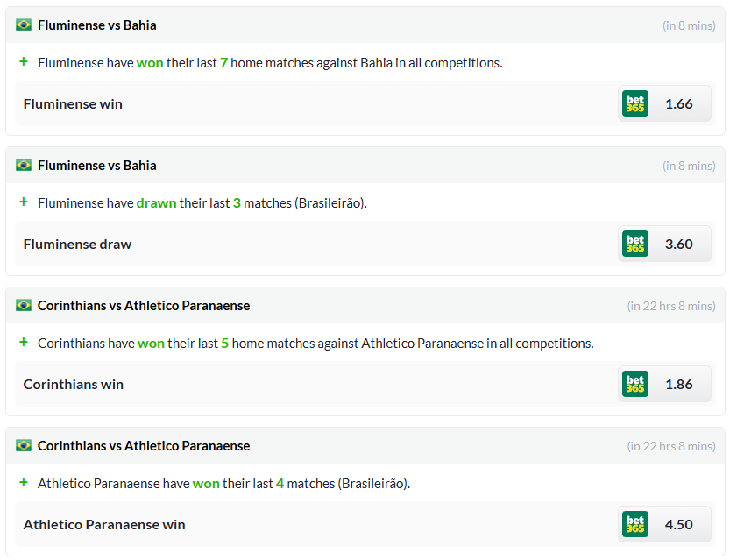
Task: Select the 1.86 odds for Corinthians win
Action: click(679, 384)
